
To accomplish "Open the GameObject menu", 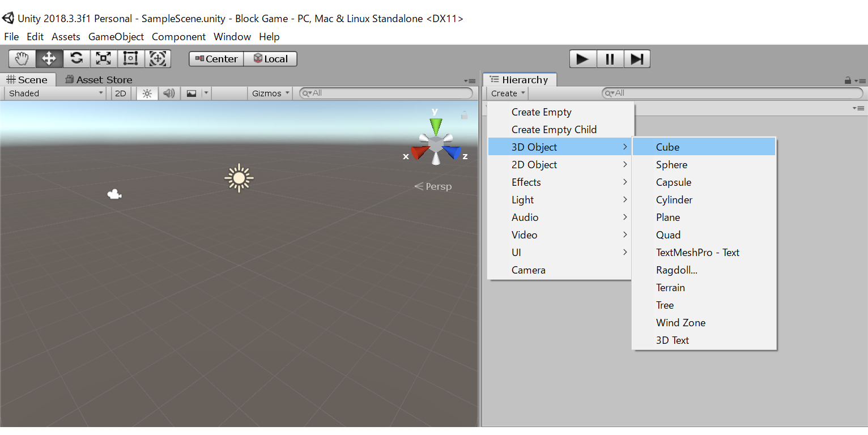I will point(116,37).
